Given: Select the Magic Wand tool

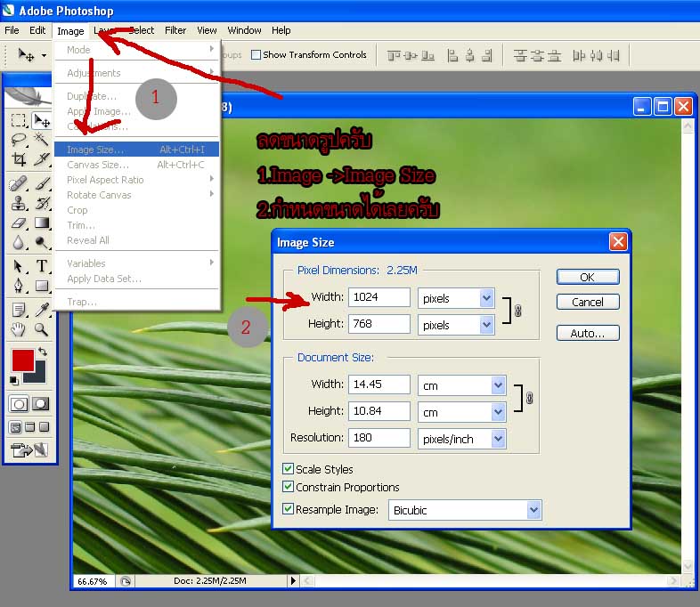Looking at the screenshot, I should click(42, 140).
